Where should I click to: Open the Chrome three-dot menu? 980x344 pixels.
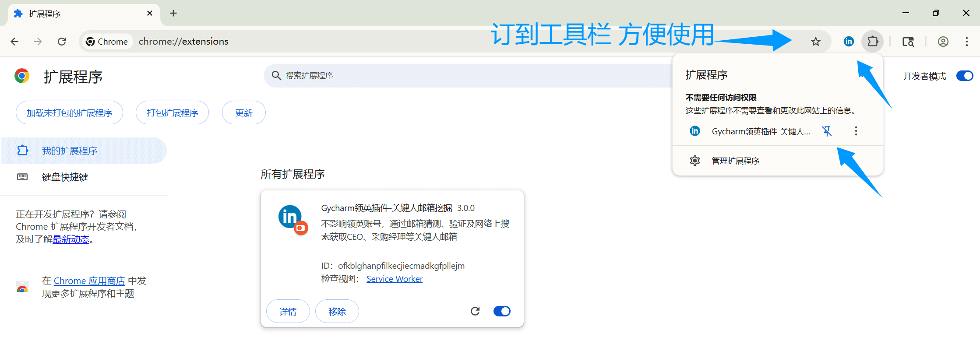(x=966, y=42)
